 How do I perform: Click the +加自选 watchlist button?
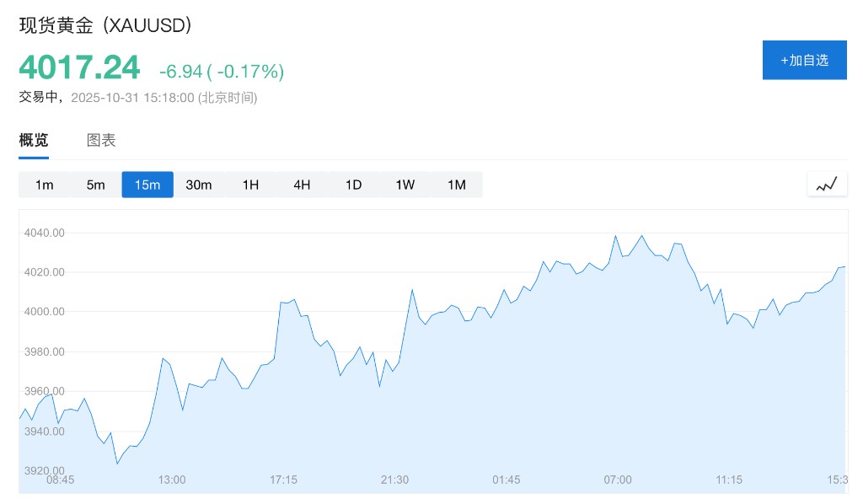804,60
